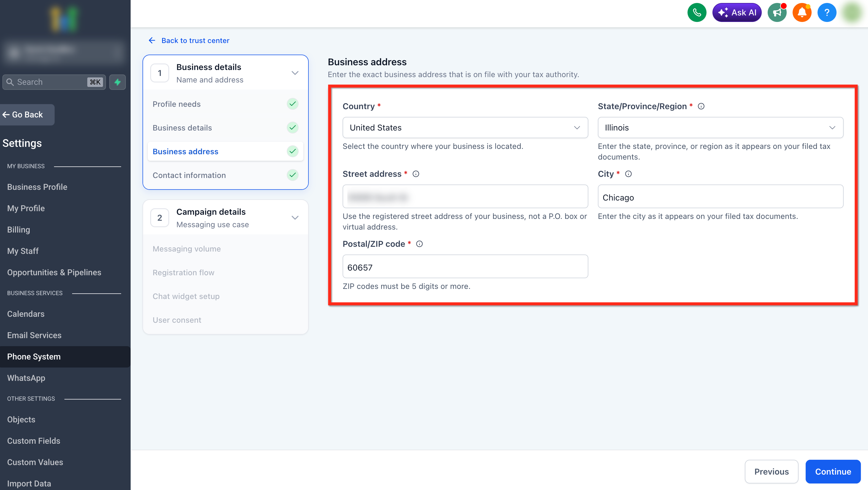Select the Contact information step
The height and width of the screenshot is (490, 868).
(225, 175)
